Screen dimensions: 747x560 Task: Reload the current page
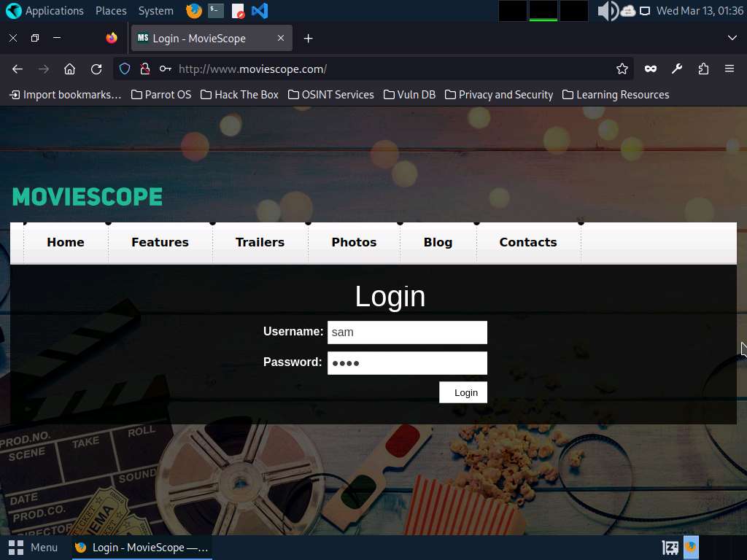[x=96, y=69]
